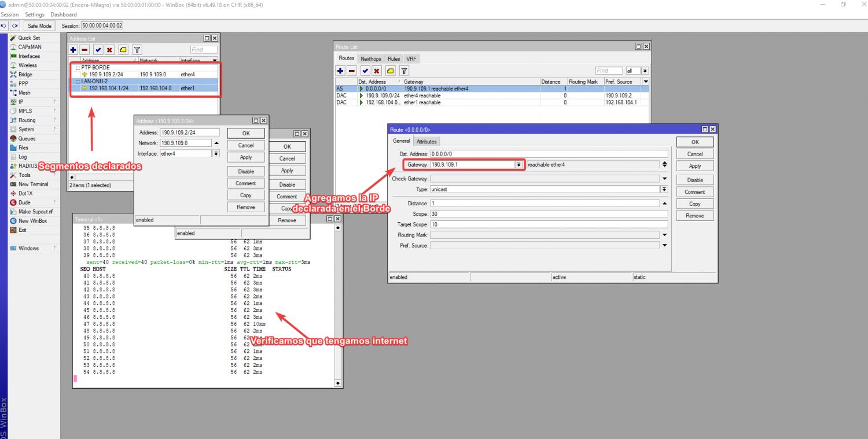Viewport: 868px width, 439px height.
Task: Open the Gateway dropdown in Route dialog
Action: point(518,165)
